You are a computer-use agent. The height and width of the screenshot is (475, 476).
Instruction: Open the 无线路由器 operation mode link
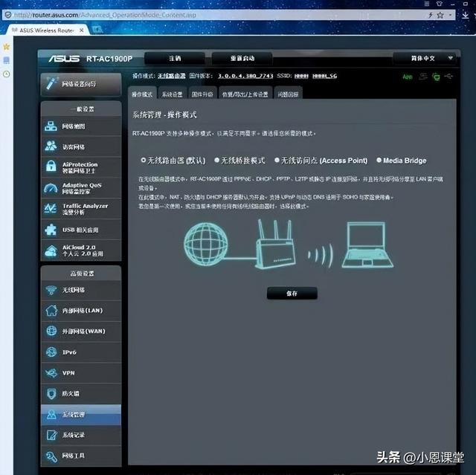coord(172,76)
